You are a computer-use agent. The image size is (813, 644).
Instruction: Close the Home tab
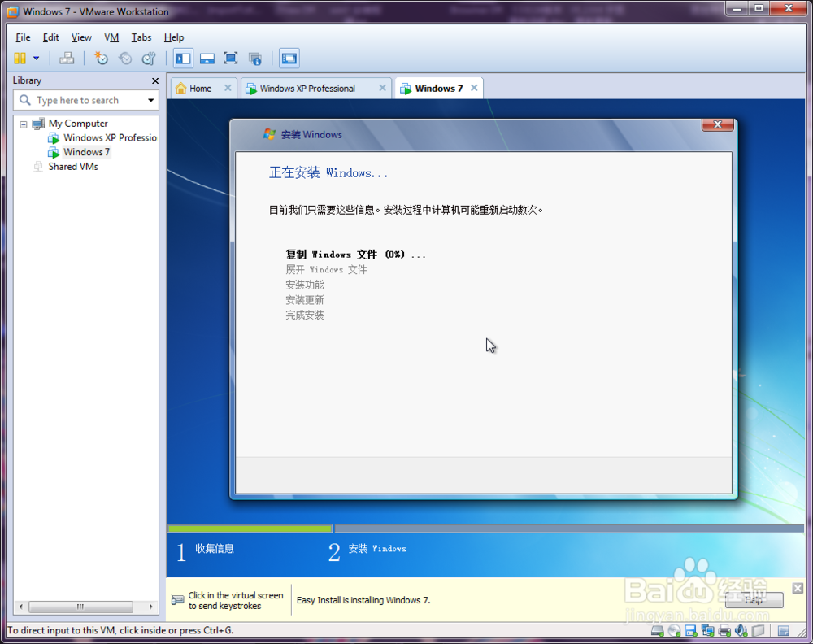228,88
